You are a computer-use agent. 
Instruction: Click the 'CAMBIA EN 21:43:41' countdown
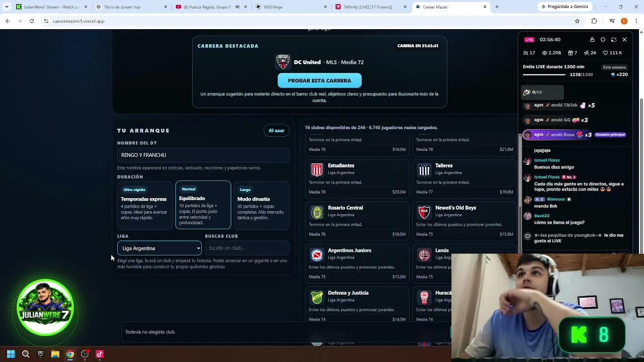click(418, 46)
